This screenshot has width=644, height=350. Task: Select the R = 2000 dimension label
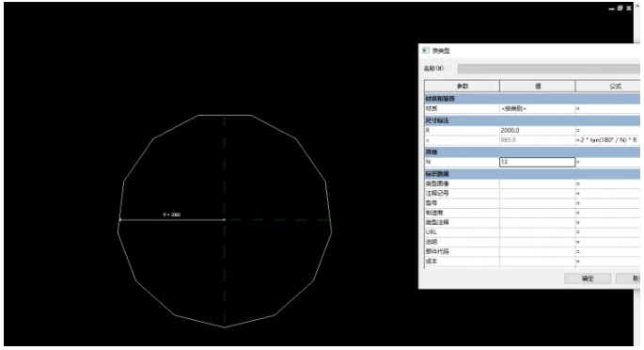coord(172,215)
